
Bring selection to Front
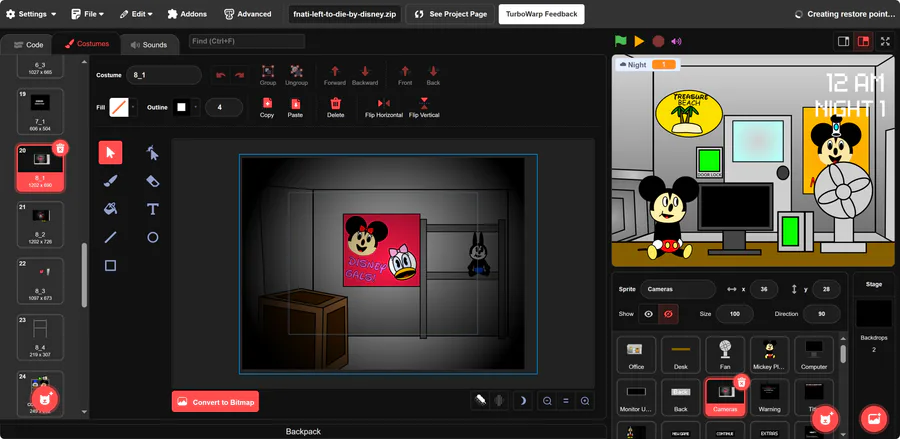405,75
